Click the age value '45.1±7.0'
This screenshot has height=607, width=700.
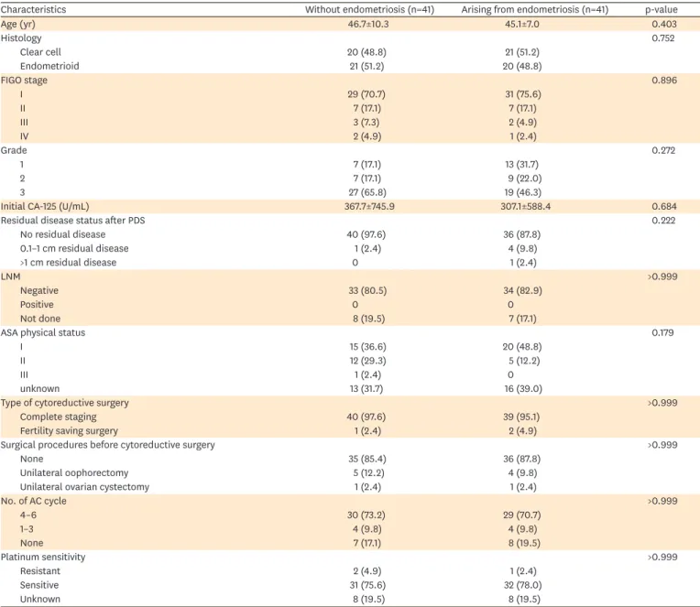(x=522, y=24)
